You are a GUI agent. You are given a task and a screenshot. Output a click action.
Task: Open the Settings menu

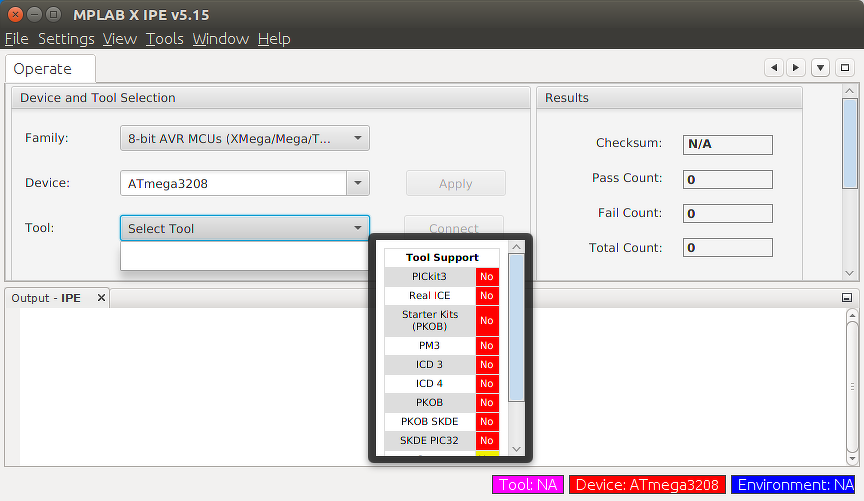66,39
